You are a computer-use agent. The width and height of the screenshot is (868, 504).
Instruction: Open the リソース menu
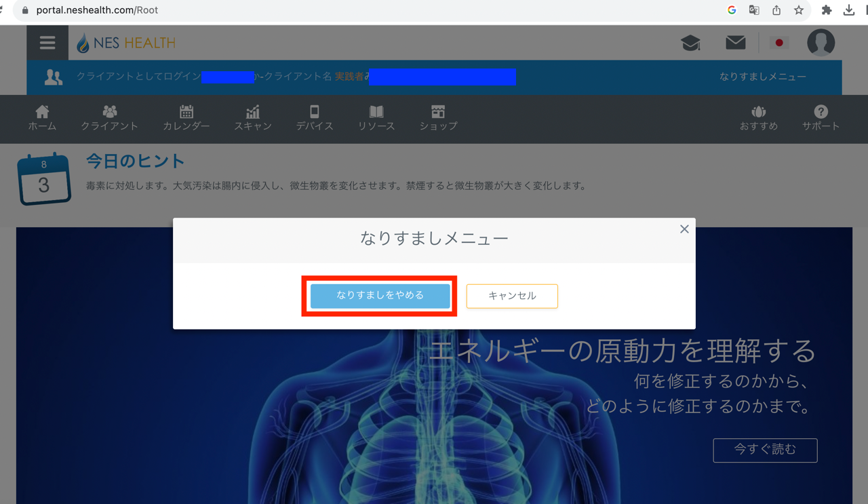point(376,118)
